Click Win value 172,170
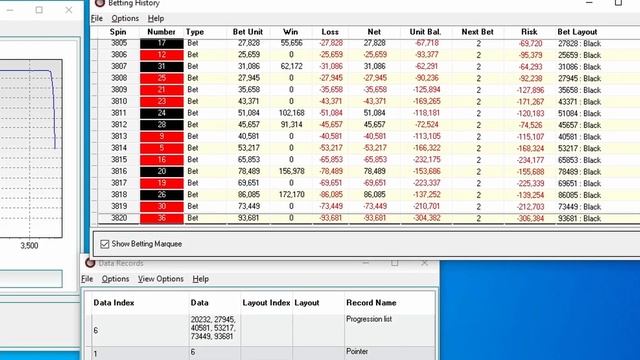This screenshot has height=360, width=640. [x=291, y=195]
